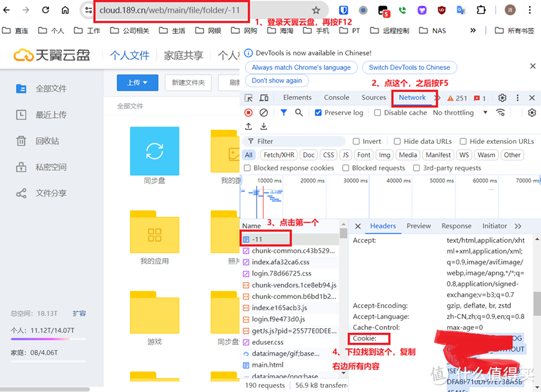Open search in the Network panel
The image size is (541, 392).
coord(299,113)
